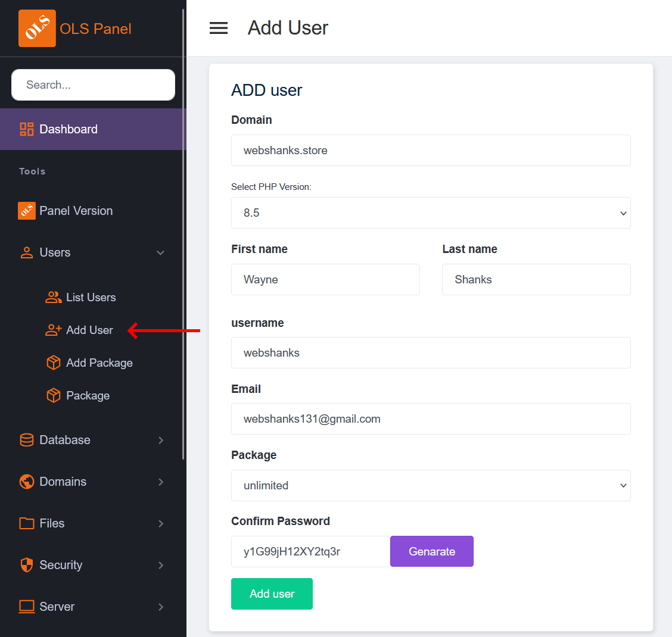Click the Users person icon
672x637 pixels.
[27, 253]
